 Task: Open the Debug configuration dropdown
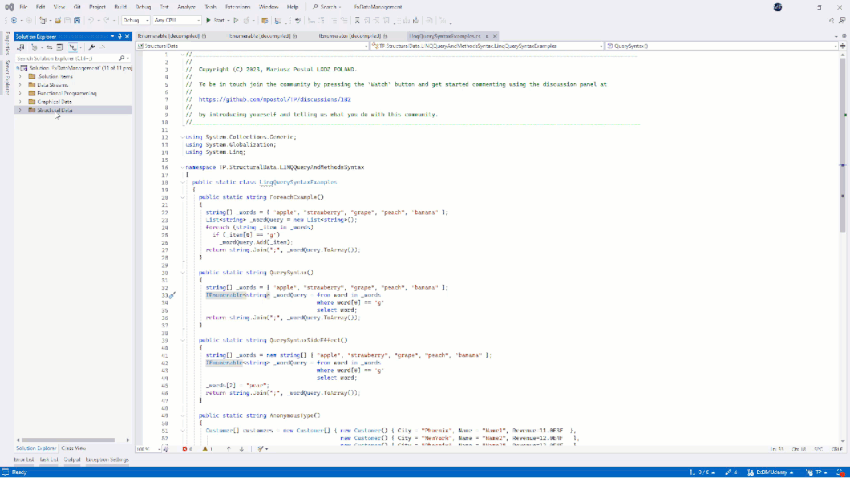[135, 20]
